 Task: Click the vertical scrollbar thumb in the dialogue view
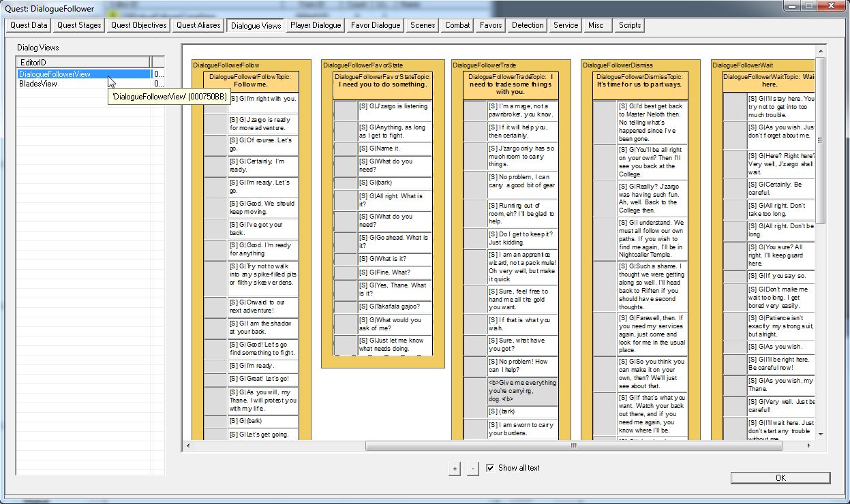820,140
